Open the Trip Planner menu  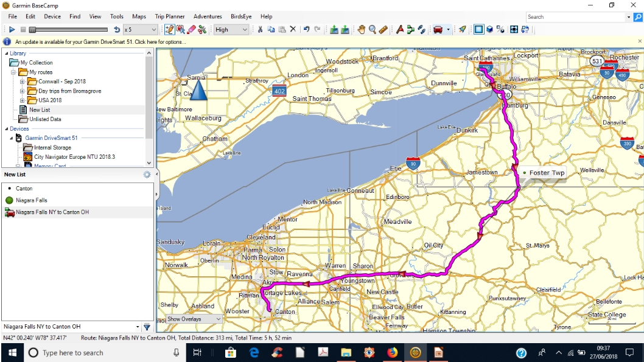click(170, 16)
